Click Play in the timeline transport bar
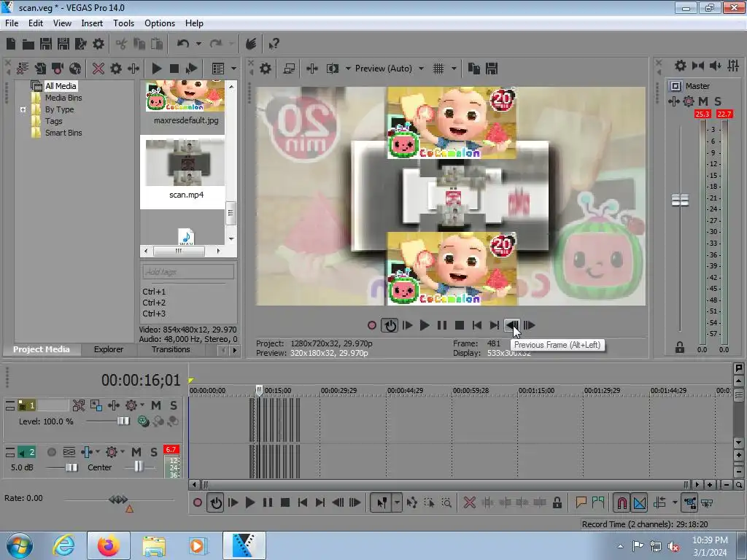 point(249,502)
